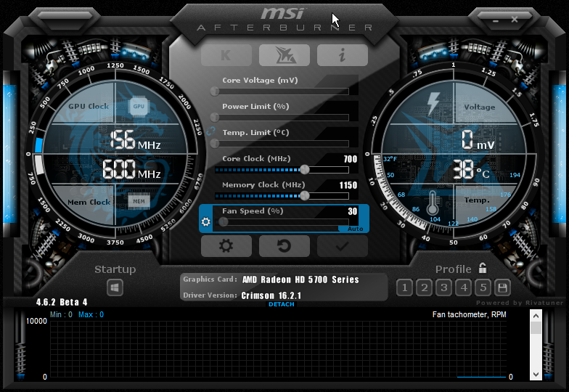Click the 600 MHz memory clock reading
Screen dimensions: 569x392
(131, 170)
